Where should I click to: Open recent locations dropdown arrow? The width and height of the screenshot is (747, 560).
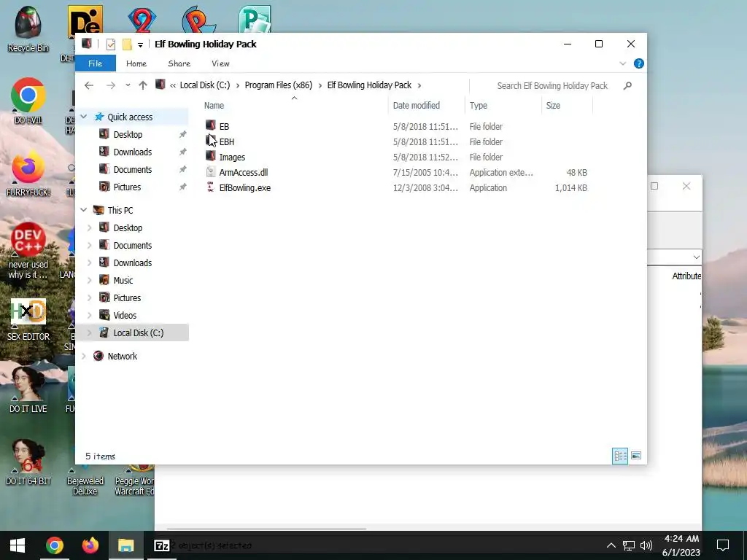coord(128,85)
